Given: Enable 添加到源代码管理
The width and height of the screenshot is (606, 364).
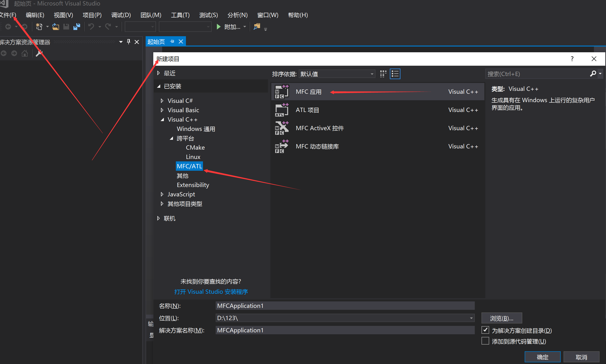Looking at the screenshot, I should [x=485, y=341].
